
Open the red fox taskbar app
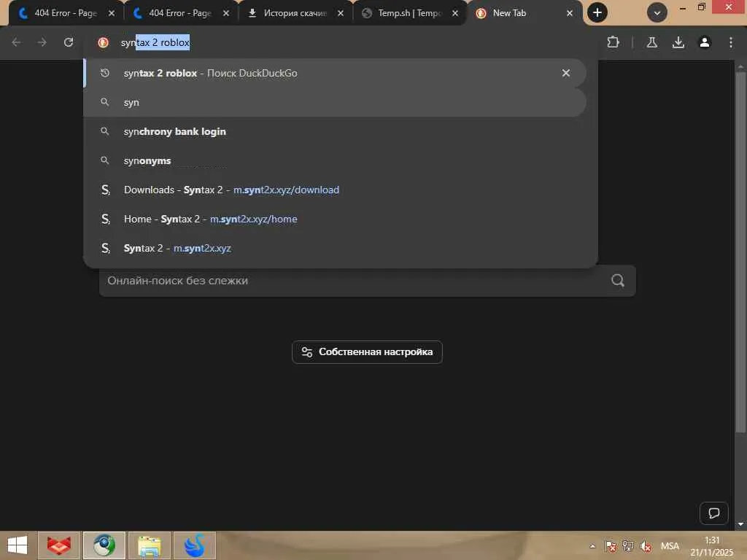59,545
